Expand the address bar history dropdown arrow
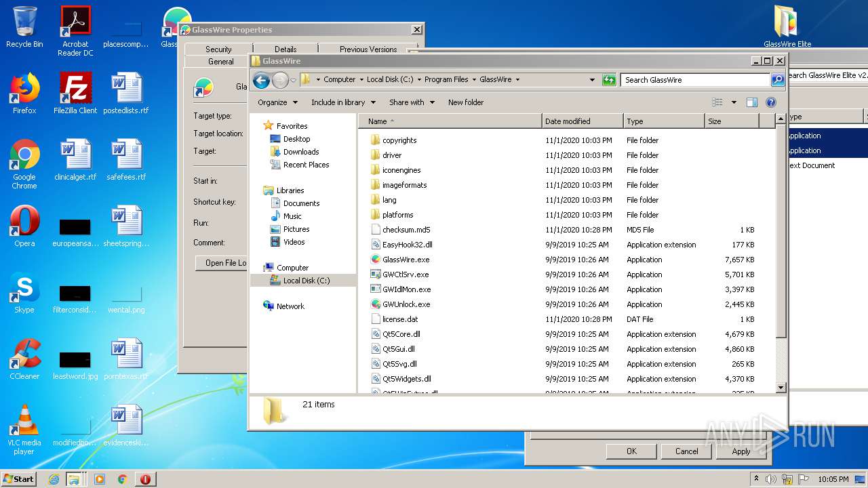 point(593,80)
